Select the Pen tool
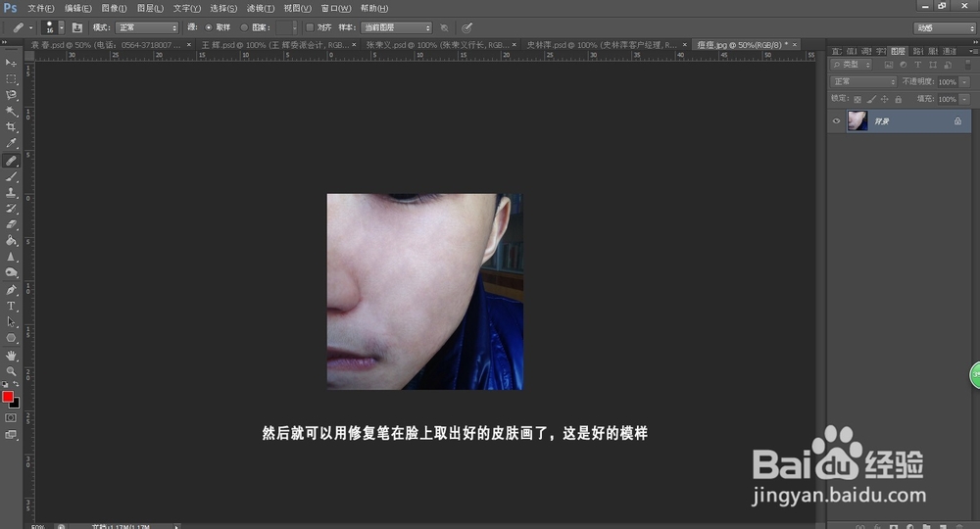The width and height of the screenshot is (980, 529). point(11,290)
